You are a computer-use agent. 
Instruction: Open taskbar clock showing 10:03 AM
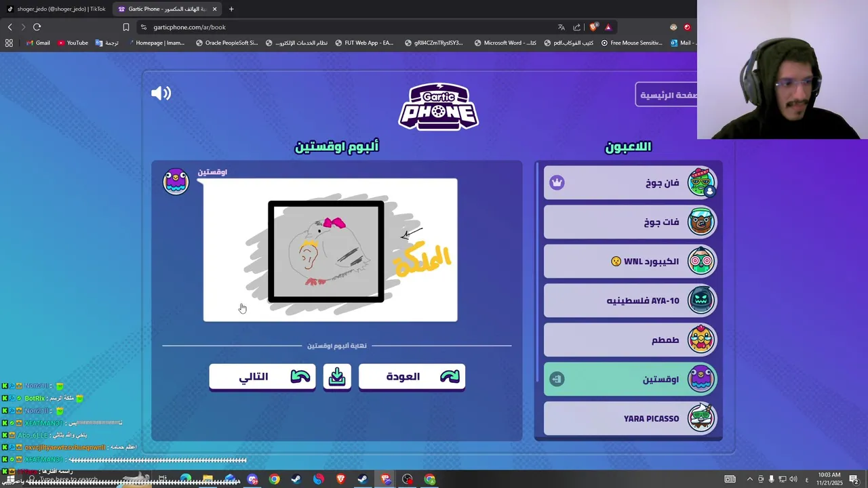pos(829,479)
